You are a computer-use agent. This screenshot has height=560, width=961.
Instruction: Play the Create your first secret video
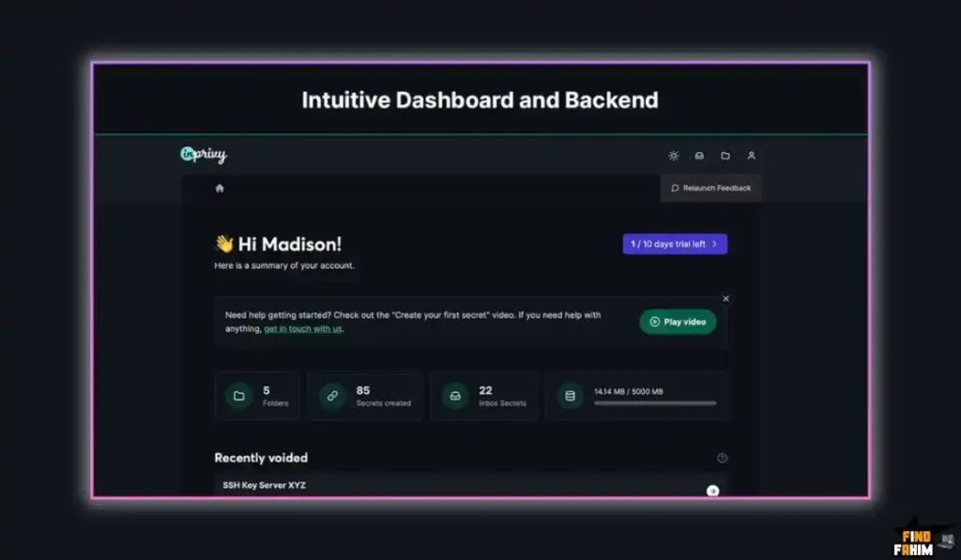[x=678, y=322]
